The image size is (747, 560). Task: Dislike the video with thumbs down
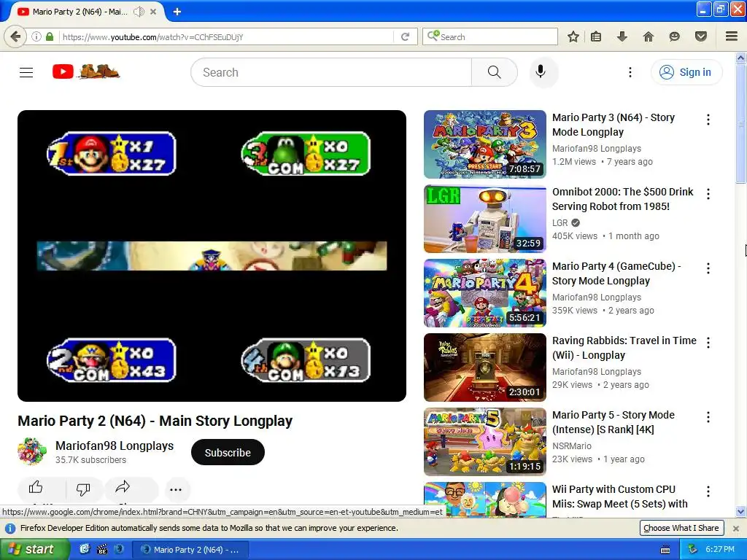[x=83, y=489]
